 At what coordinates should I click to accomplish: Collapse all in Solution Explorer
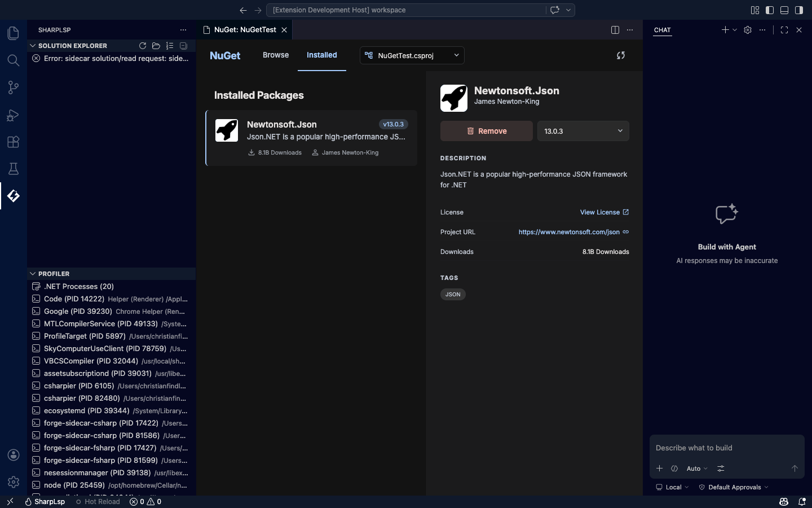(183, 46)
